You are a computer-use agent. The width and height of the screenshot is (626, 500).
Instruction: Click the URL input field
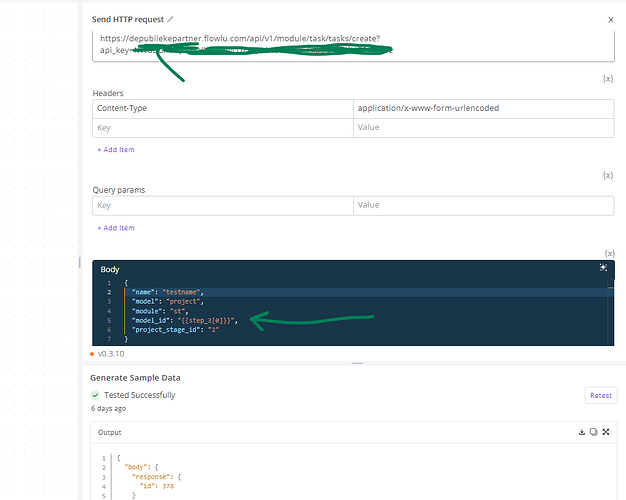(353, 46)
